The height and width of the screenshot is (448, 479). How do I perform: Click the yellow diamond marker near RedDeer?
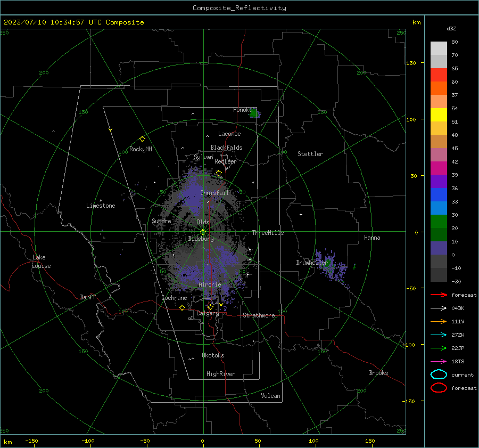pyautogui.click(x=219, y=173)
